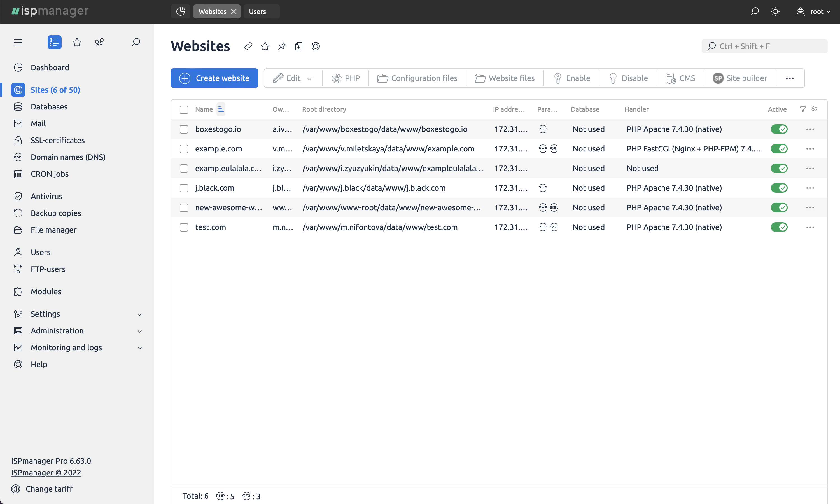Click the CMS toolbar button

pos(680,78)
